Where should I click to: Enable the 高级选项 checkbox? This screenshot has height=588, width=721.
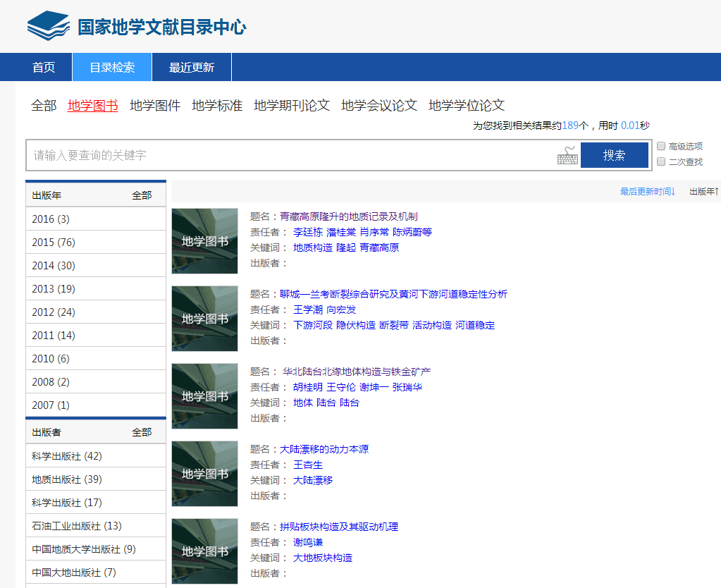(x=661, y=146)
